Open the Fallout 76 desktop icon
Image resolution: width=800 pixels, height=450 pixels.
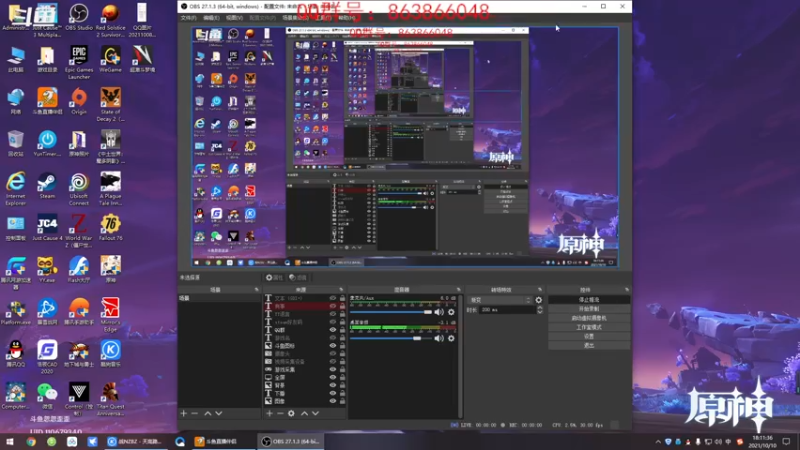click(x=110, y=228)
